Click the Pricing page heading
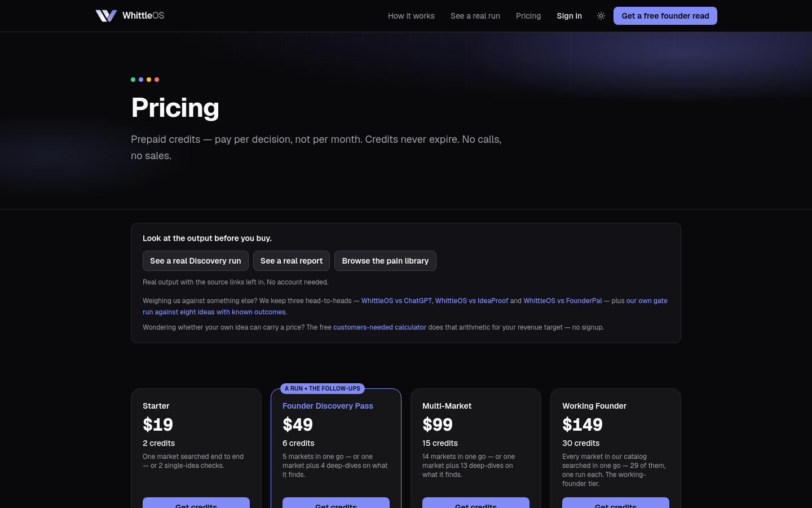The width and height of the screenshot is (812, 508). coord(175,107)
